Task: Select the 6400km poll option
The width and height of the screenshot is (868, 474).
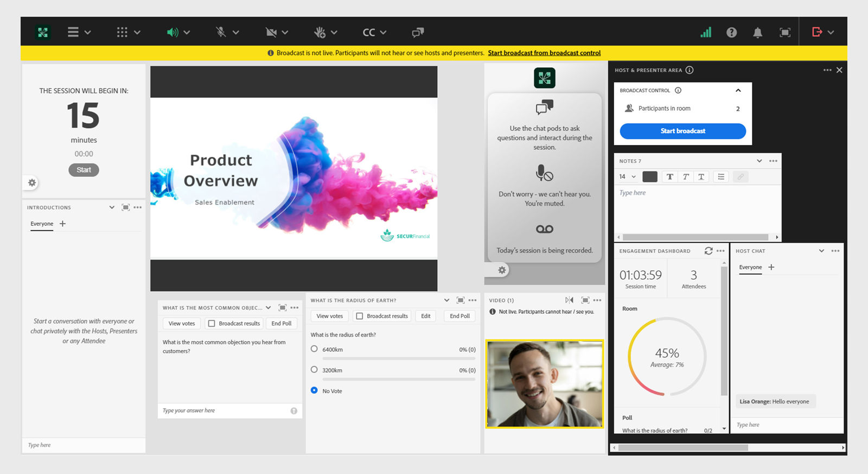Action: click(314, 349)
